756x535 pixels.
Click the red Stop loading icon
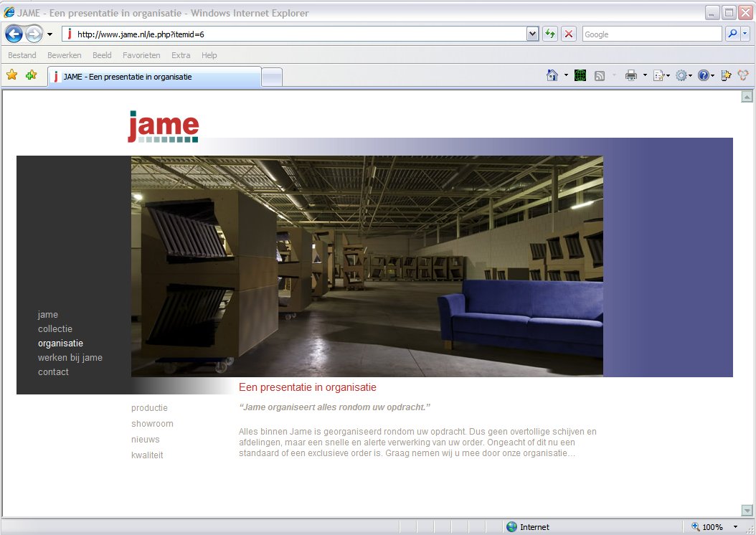[x=569, y=34]
